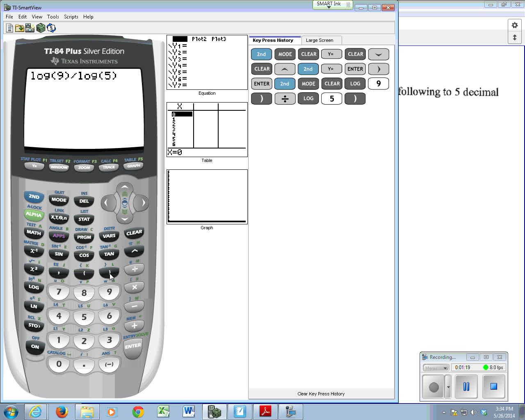Open Firefox from the taskbar
Screen dimensions: 525x420
click(62, 411)
